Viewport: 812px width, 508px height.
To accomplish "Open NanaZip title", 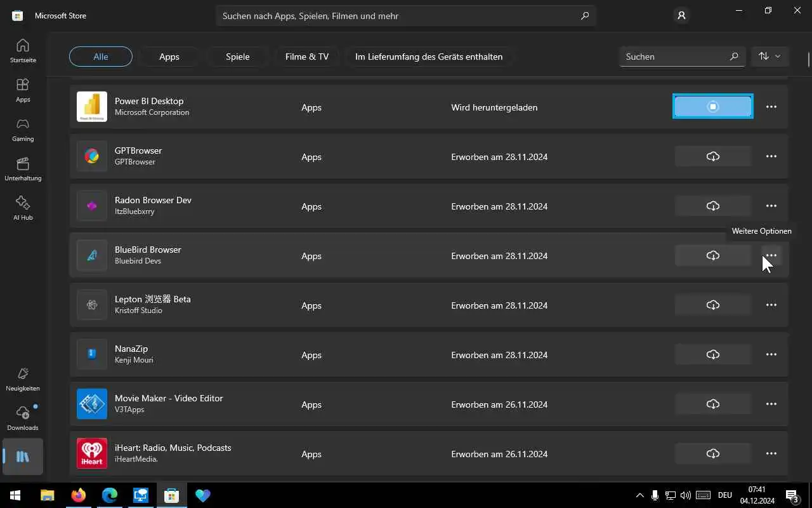I will pyautogui.click(x=131, y=349).
